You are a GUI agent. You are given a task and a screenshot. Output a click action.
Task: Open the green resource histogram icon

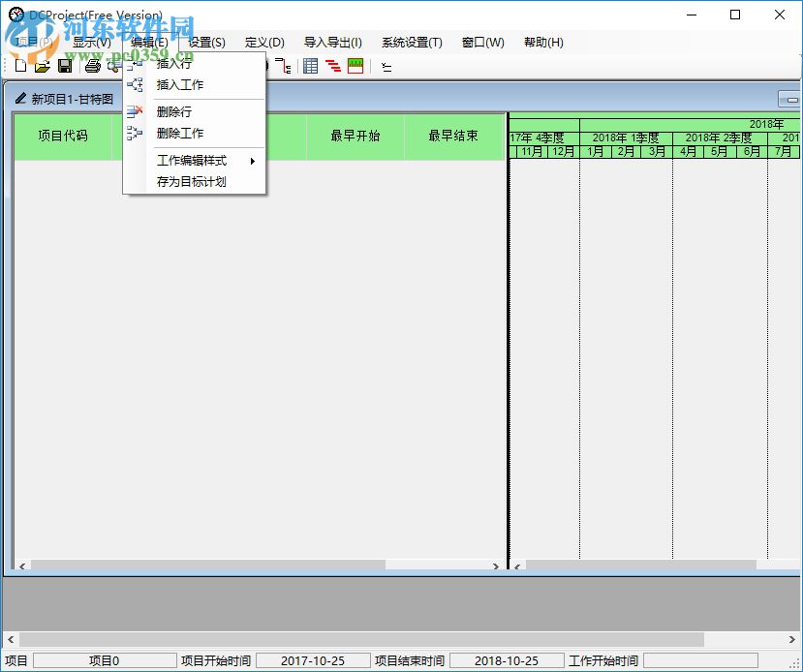pyautogui.click(x=355, y=66)
